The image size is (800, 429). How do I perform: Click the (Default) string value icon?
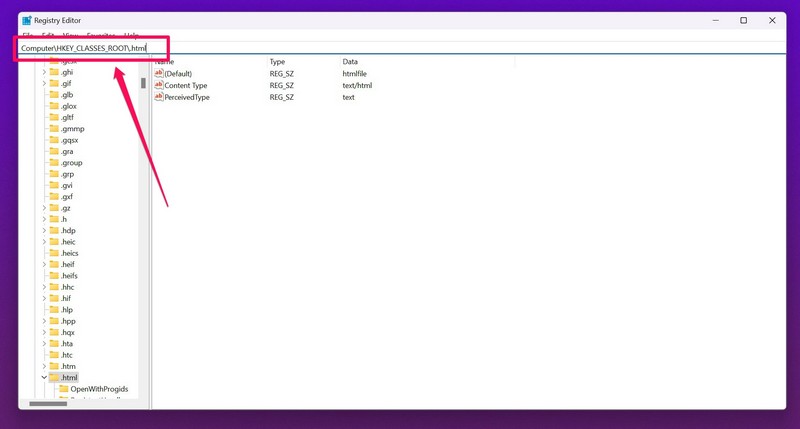point(158,73)
